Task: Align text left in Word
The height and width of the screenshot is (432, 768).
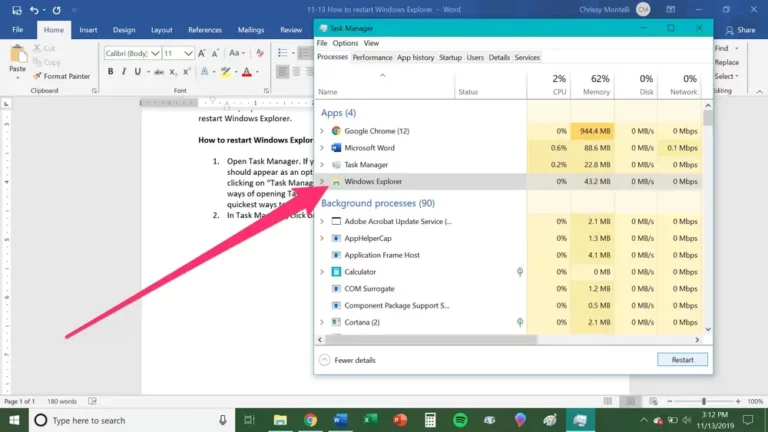Action: click(x=283, y=72)
